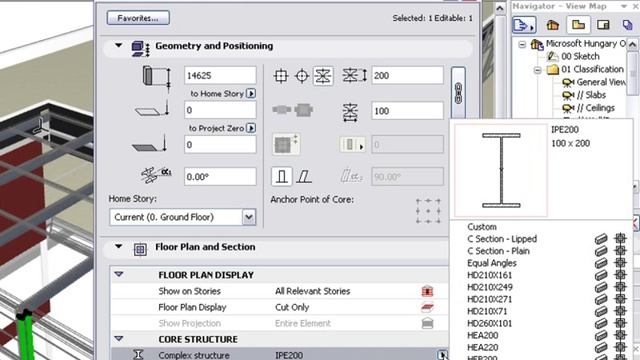The height and width of the screenshot is (360, 640).
Task: Choose Equal Angles profile
Action: 492,263
